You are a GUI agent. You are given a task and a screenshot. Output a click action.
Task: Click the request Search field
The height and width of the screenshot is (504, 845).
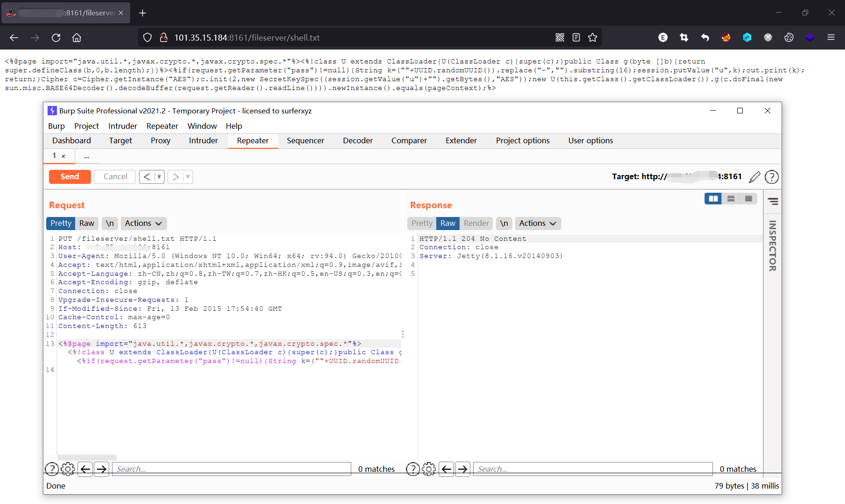pyautogui.click(x=231, y=469)
